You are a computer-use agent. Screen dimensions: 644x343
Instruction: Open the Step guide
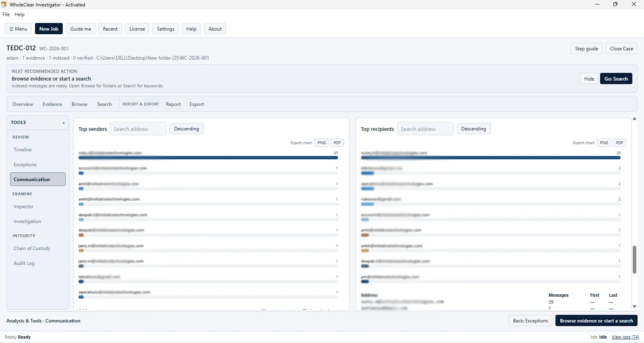(x=586, y=49)
